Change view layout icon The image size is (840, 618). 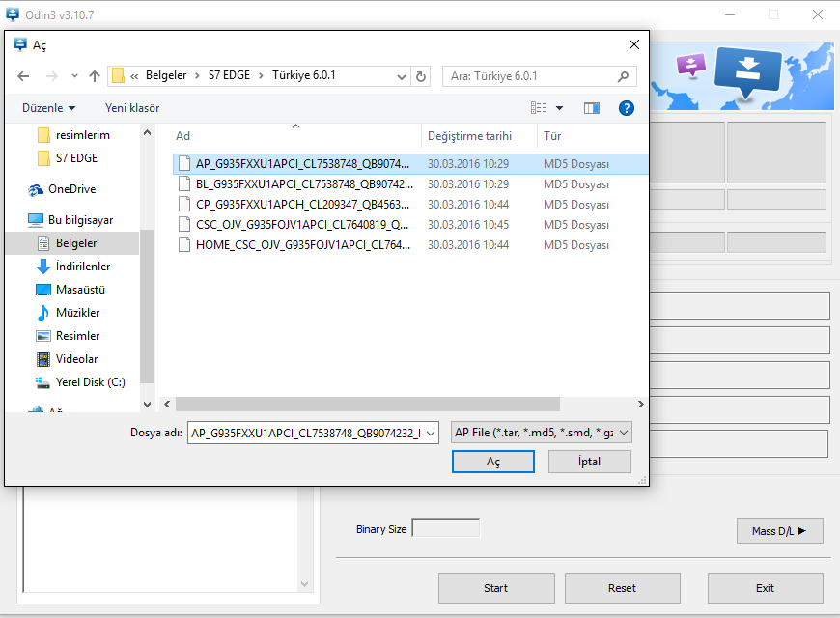click(540, 108)
